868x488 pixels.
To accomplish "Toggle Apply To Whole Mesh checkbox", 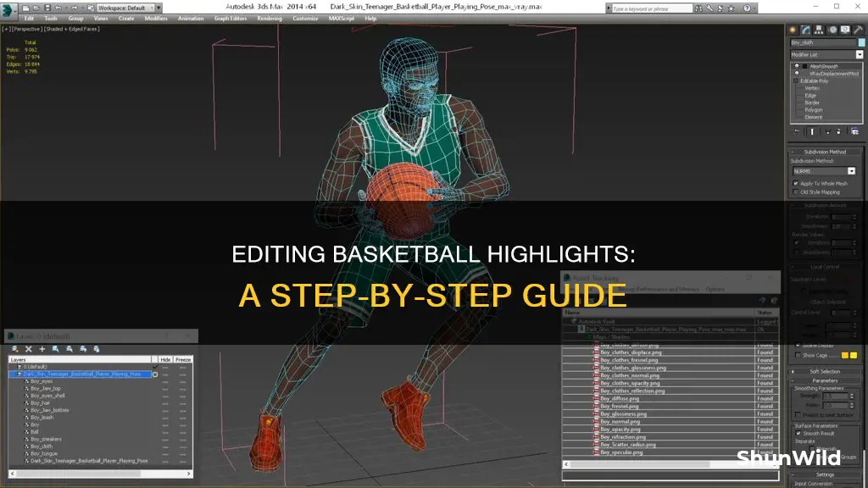I will [796, 184].
